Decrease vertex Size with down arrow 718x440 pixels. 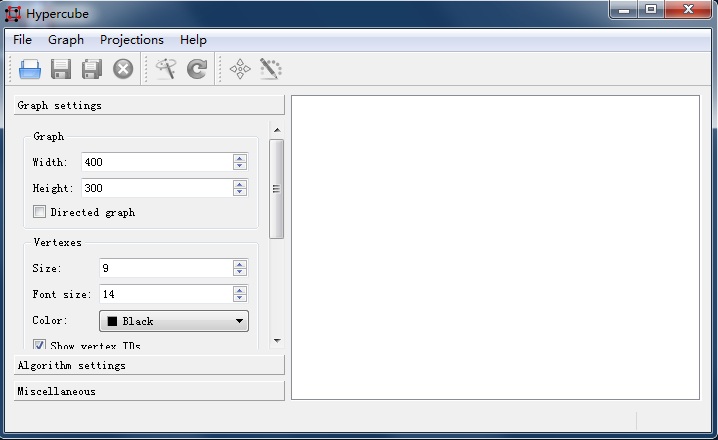pyautogui.click(x=240, y=272)
